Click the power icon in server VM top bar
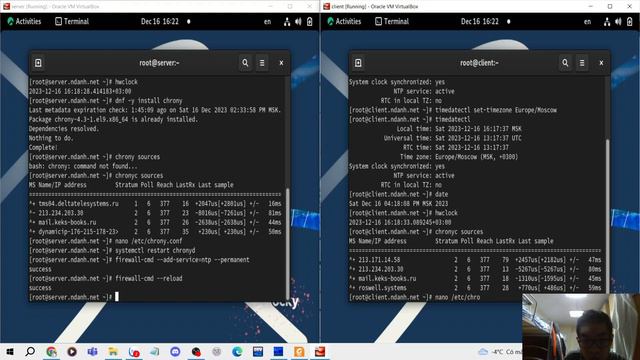This screenshot has height=360, width=640. 309,22
